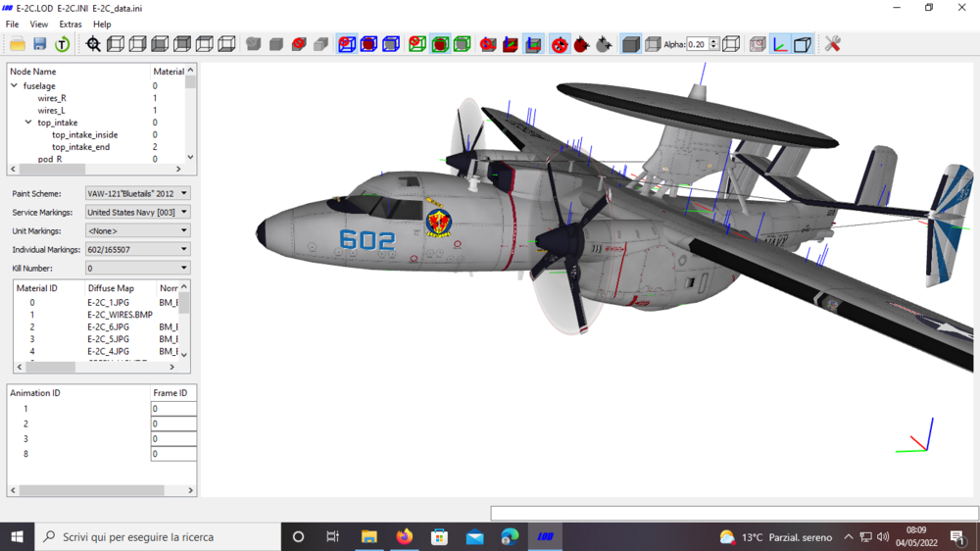Select the E-2C_6.JPG diffuse map entry
The image size is (980, 551).
click(x=108, y=327)
